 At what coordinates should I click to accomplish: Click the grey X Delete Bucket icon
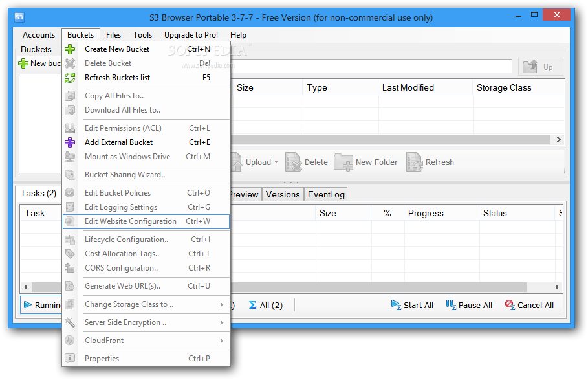(x=70, y=63)
